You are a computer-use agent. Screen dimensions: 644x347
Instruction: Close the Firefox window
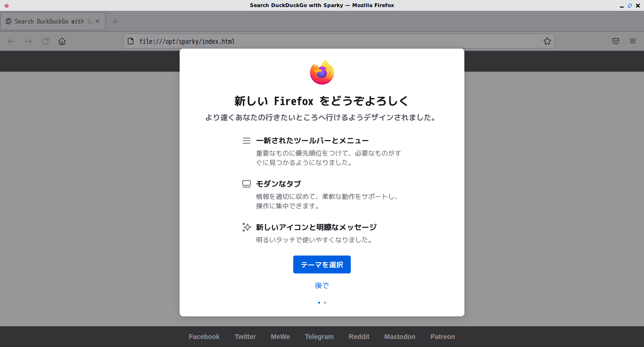638,5
